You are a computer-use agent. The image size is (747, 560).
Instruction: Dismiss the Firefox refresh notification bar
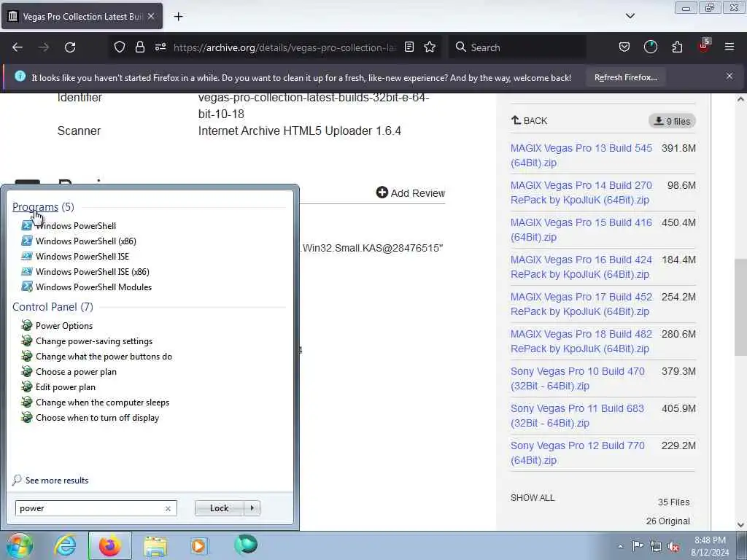[729, 76]
